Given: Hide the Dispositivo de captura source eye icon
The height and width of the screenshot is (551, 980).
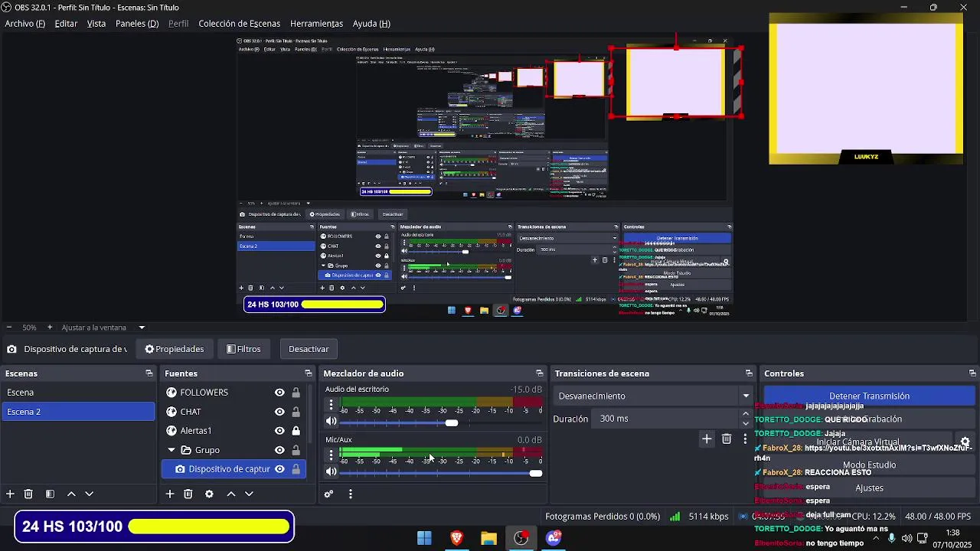Looking at the screenshot, I should [x=279, y=469].
